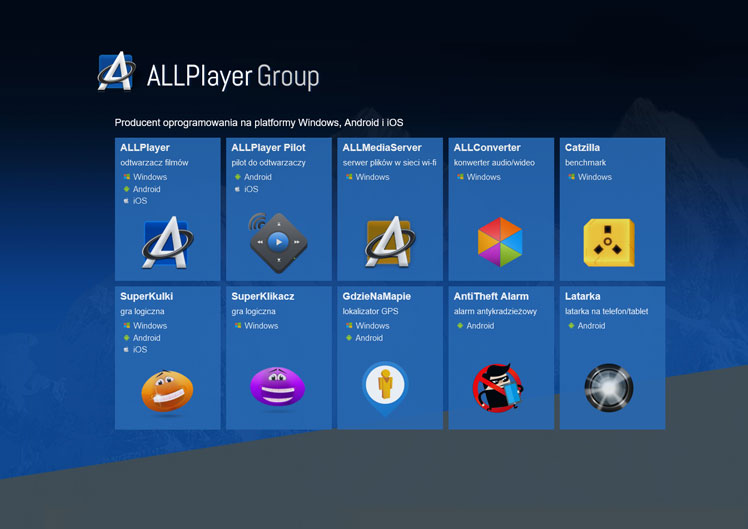
Task: Select Android link under ALLPlayer Pilot
Action: [258, 177]
